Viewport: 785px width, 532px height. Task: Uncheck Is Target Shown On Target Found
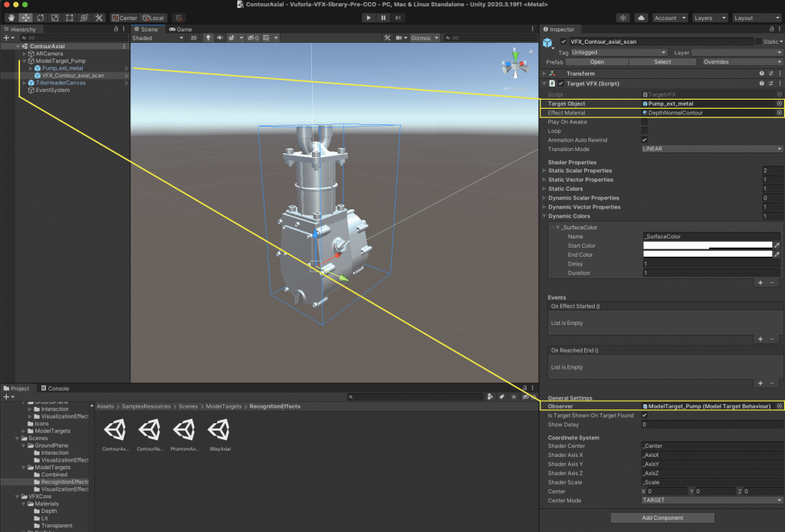(644, 415)
